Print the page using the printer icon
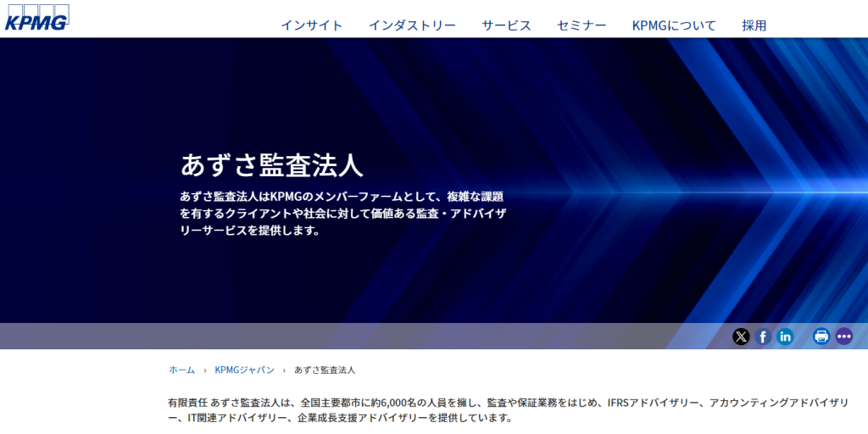Screen dimensions: 868x434 (x=821, y=337)
